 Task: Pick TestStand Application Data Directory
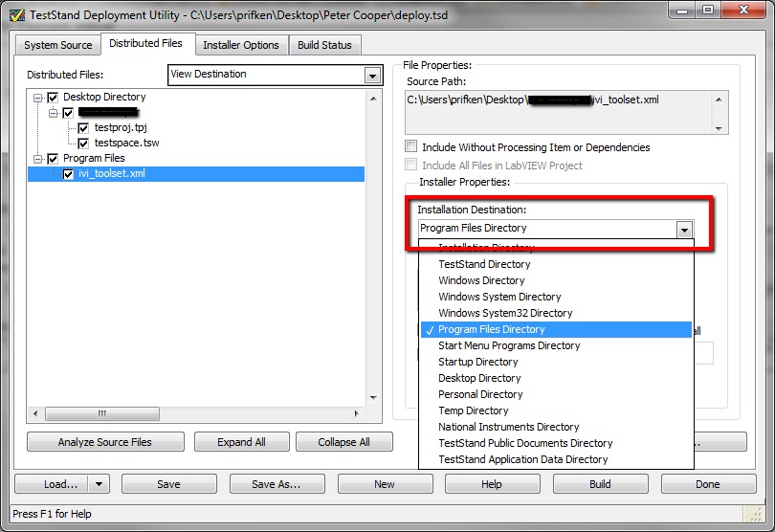[x=556, y=460]
